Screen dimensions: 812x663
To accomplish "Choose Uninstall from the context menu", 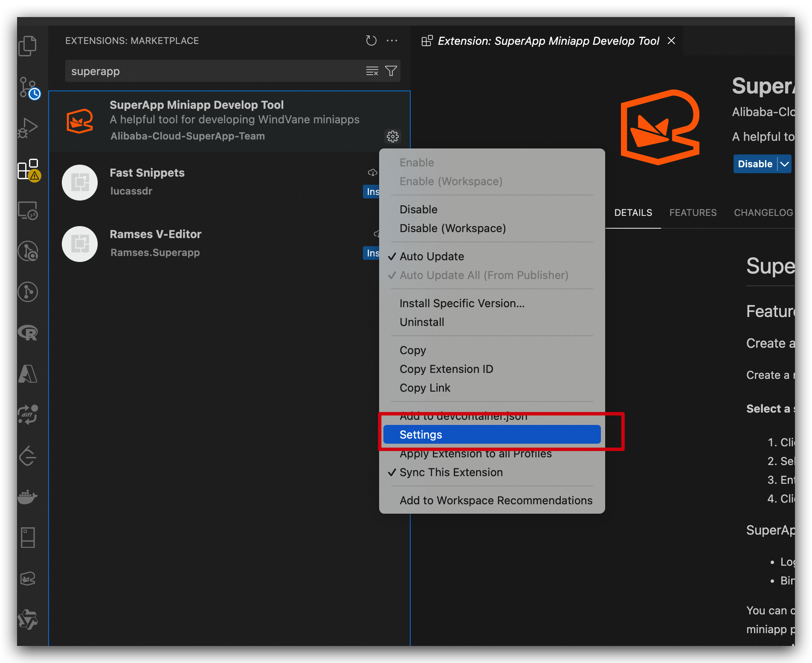I will click(422, 322).
